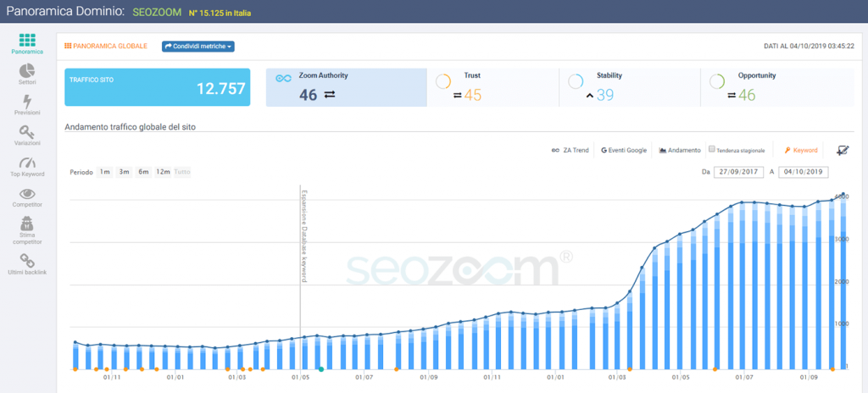
Task: Click the first orange event marker on the chart
Action: [75, 369]
